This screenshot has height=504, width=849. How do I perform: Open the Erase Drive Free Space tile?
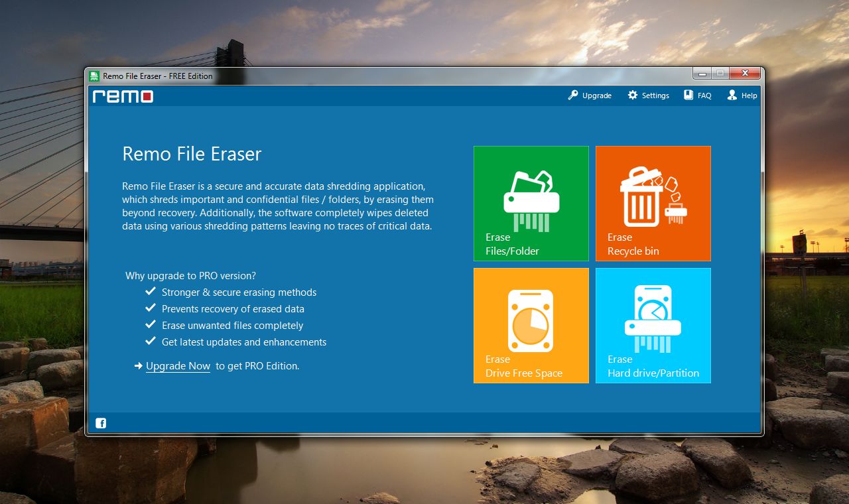531,326
